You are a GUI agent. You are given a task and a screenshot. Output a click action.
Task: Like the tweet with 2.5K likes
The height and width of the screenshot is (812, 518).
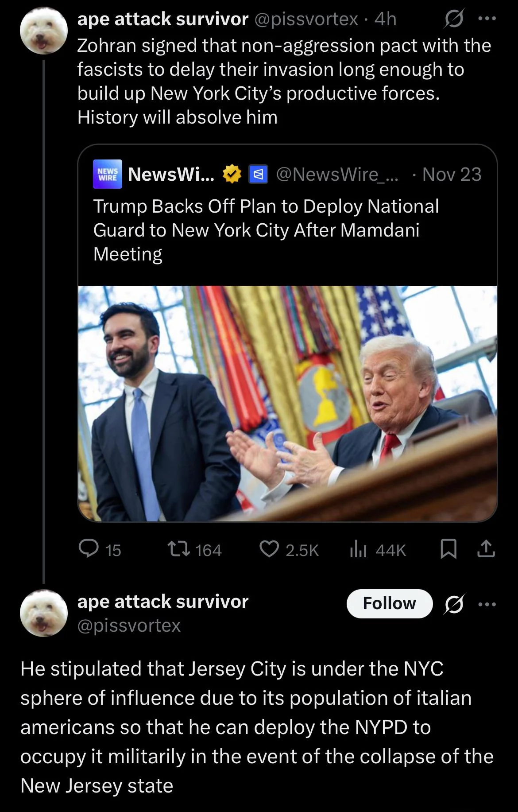coord(269,549)
